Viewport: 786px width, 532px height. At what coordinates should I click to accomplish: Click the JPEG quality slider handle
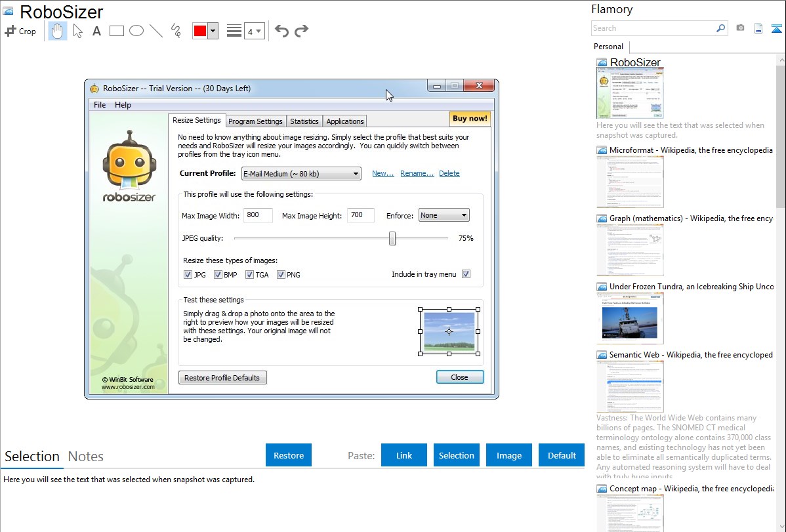[x=392, y=238]
